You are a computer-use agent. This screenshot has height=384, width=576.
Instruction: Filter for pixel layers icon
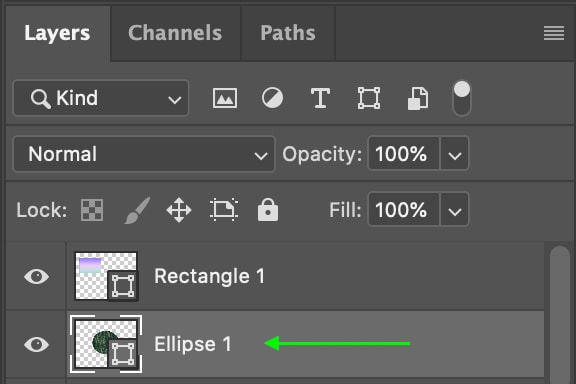point(225,98)
